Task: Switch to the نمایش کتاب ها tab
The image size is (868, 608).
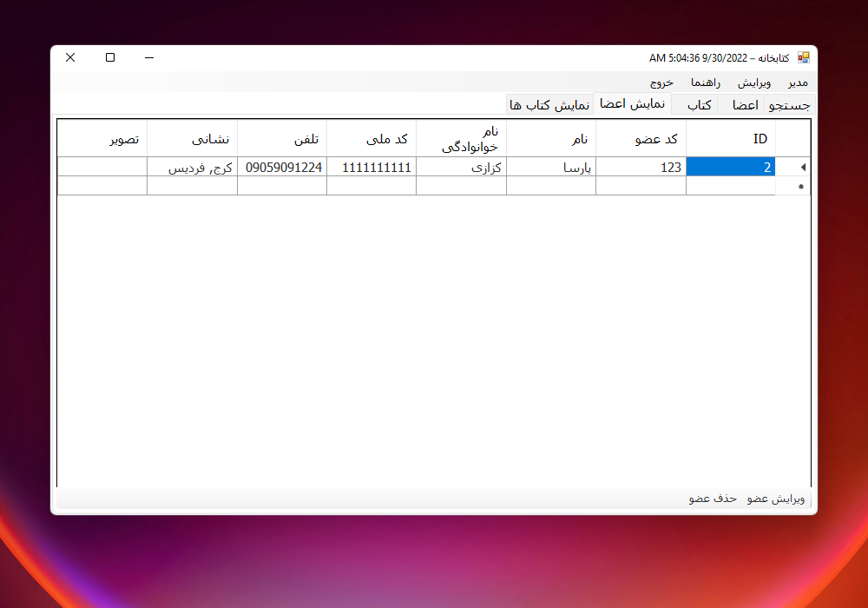Action: [x=549, y=103]
